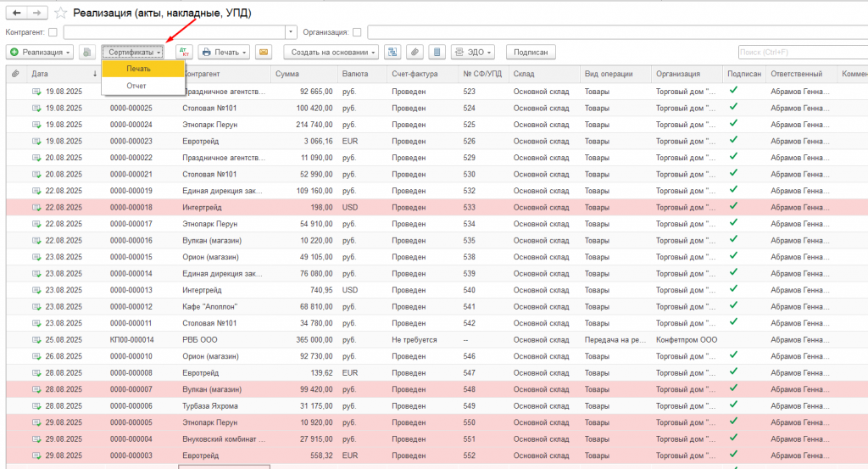This screenshot has height=469, width=868.
Task: Enable the Контрагент filter checkbox
Action: pos(53,32)
